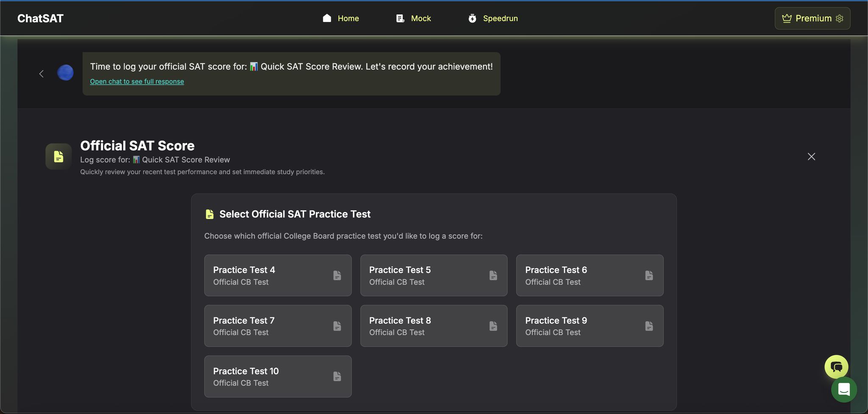Click the blue globe avatar
868x414 pixels.
65,72
